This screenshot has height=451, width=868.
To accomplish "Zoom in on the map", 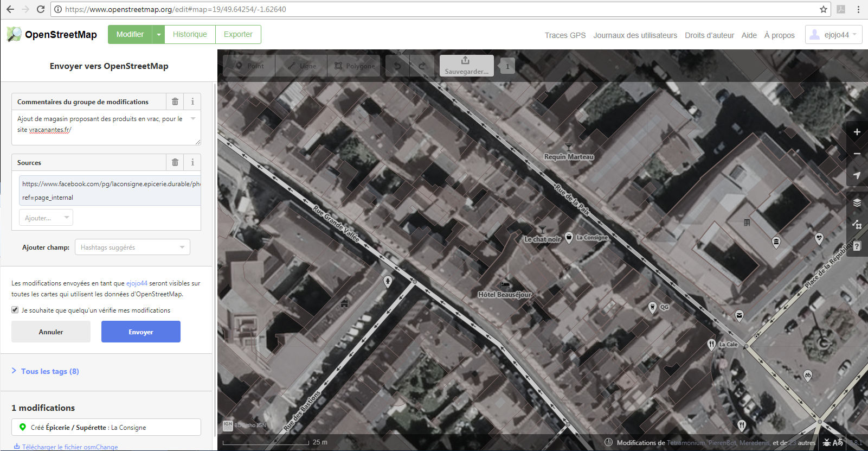I will pos(857,132).
